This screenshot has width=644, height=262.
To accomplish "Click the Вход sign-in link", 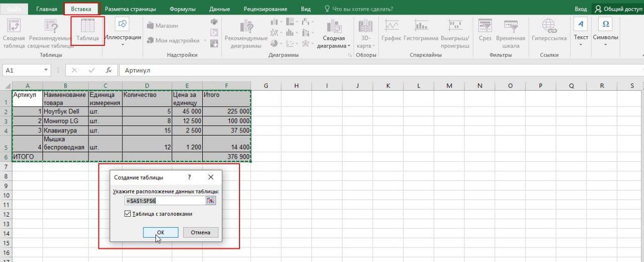I will (x=581, y=9).
